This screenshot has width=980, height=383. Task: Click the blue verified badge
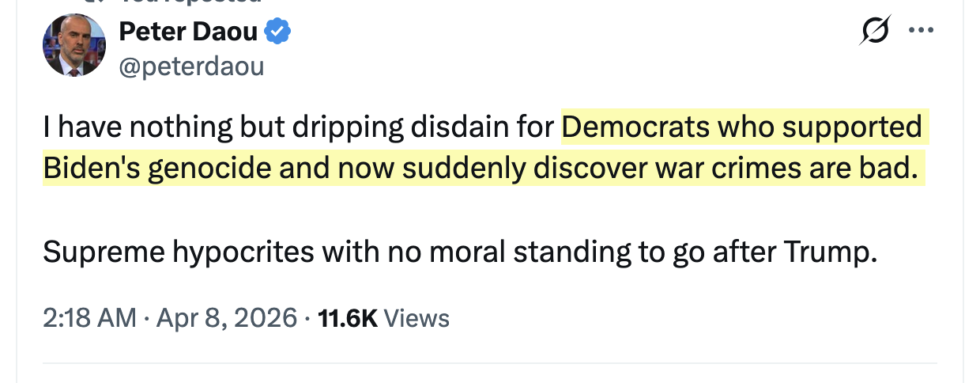coord(277,32)
